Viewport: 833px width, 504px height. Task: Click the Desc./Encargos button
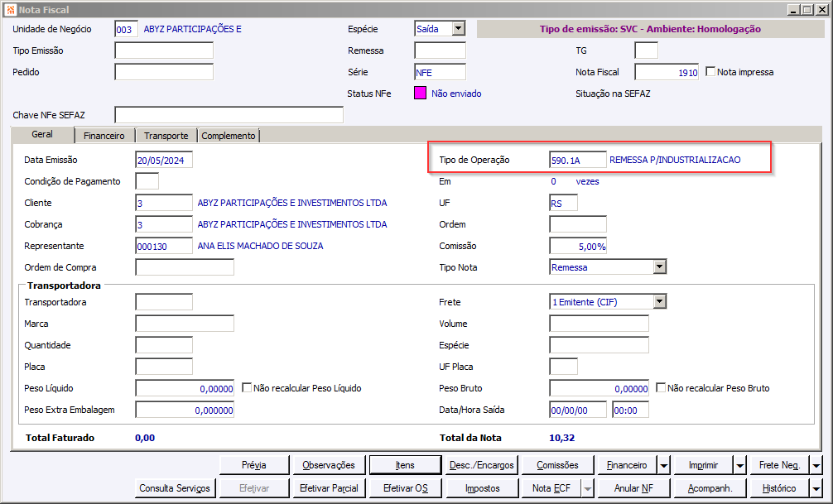click(482, 465)
